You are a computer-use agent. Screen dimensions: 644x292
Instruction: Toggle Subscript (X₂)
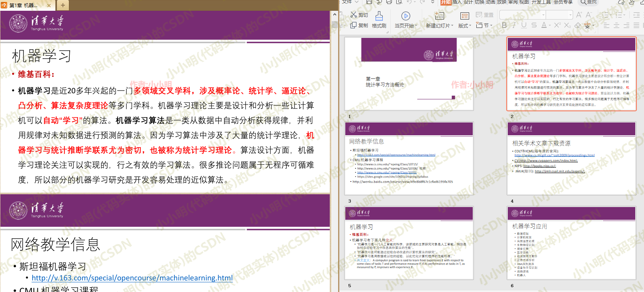(567, 25)
